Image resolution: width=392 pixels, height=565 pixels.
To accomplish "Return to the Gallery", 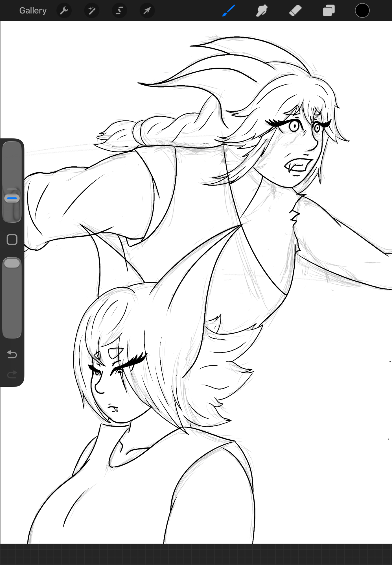I will pyautogui.click(x=33, y=11).
